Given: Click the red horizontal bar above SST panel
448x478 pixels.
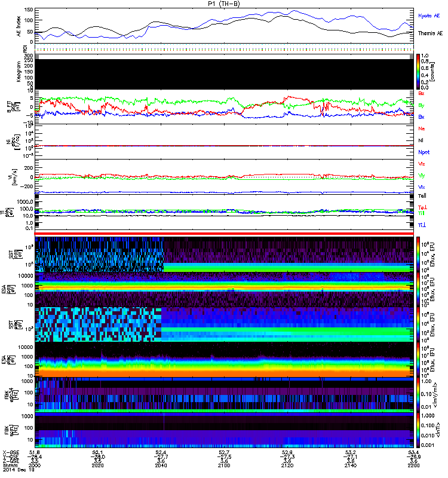Looking at the screenshot, I should click(225, 234).
